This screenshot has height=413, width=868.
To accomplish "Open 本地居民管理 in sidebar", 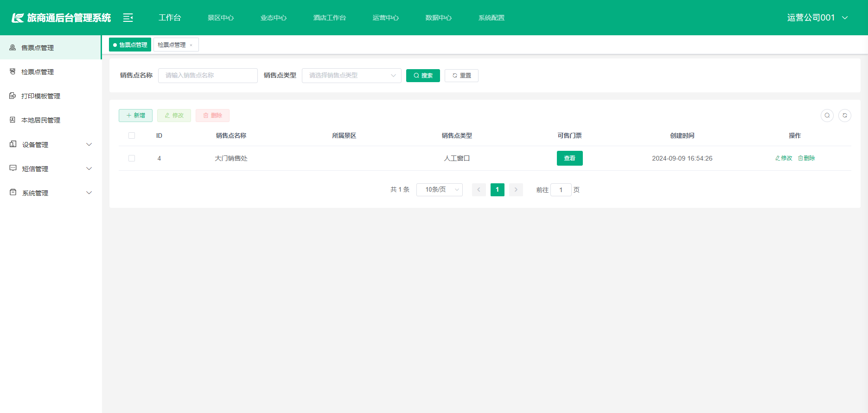I will (x=51, y=120).
